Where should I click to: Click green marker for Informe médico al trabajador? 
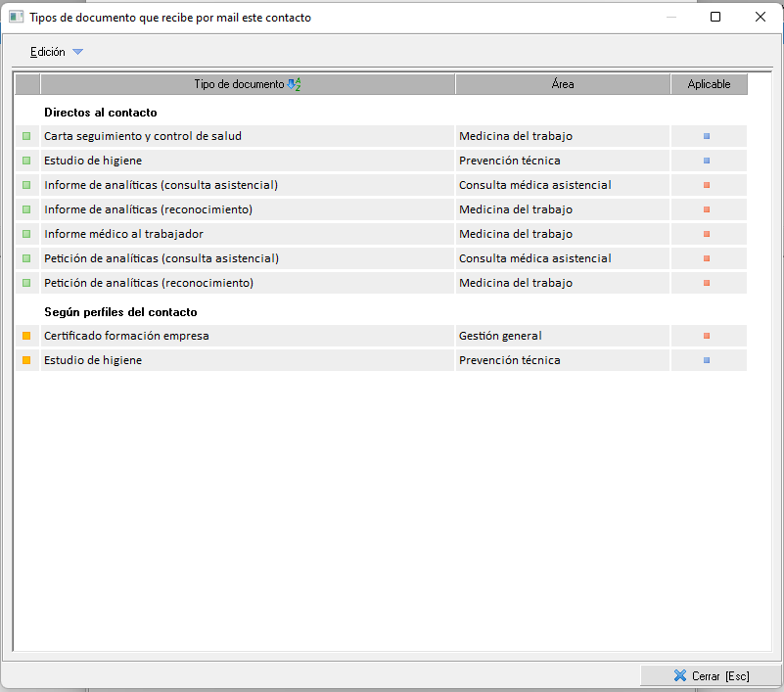pyautogui.click(x=26, y=234)
